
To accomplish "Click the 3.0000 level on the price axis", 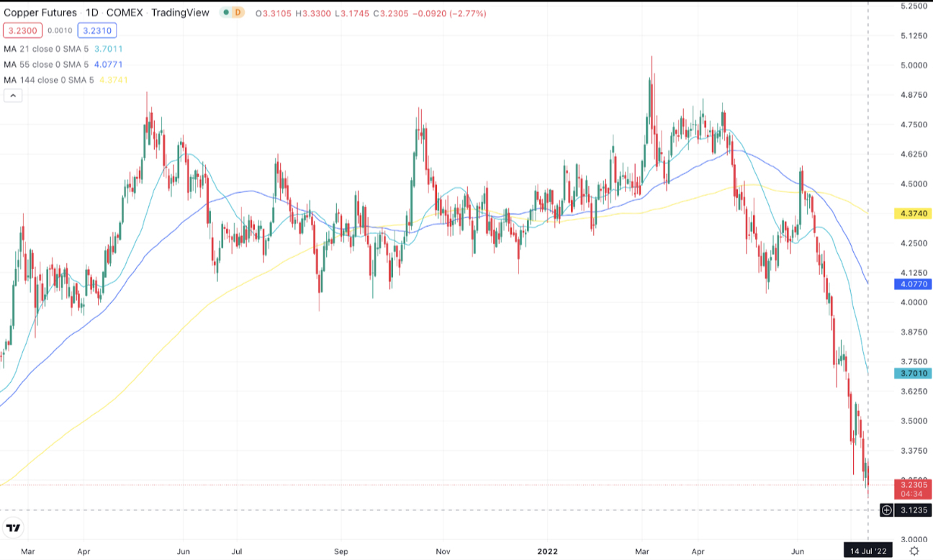I will click(x=914, y=539).
